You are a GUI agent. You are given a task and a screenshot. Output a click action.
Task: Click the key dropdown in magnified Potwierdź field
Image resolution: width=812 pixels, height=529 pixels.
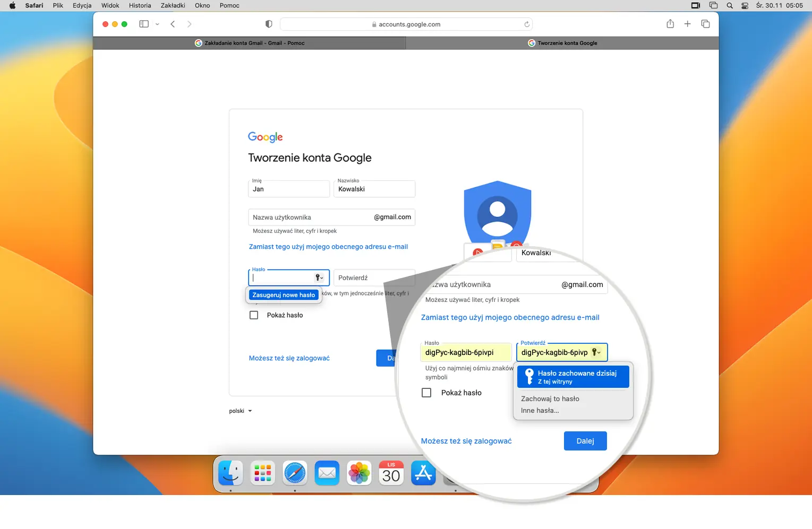(x=596, y=352)
